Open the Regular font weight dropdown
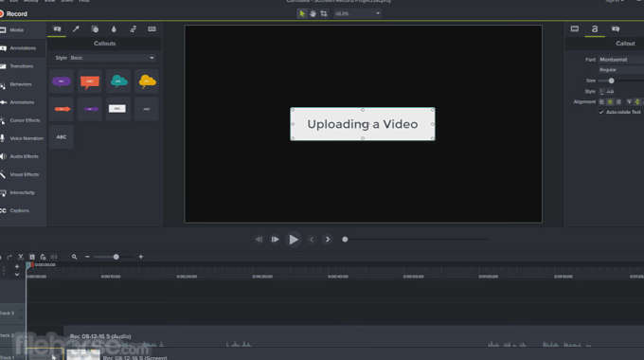644x360 pixels. click(x=621, y=70)
